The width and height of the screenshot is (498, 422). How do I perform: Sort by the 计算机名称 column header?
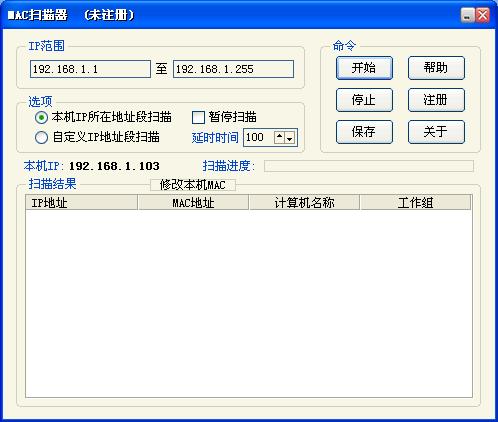pos(304,203)
